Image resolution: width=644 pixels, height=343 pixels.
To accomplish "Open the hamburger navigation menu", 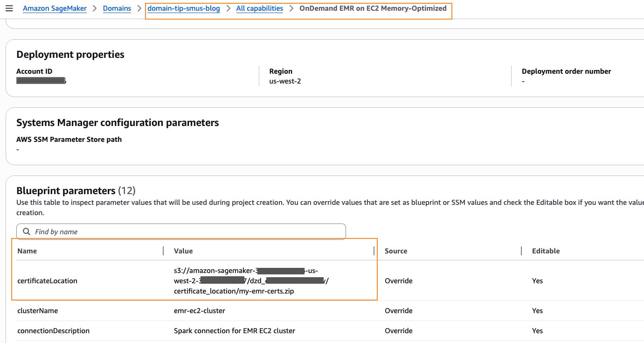I will [9, 8].
